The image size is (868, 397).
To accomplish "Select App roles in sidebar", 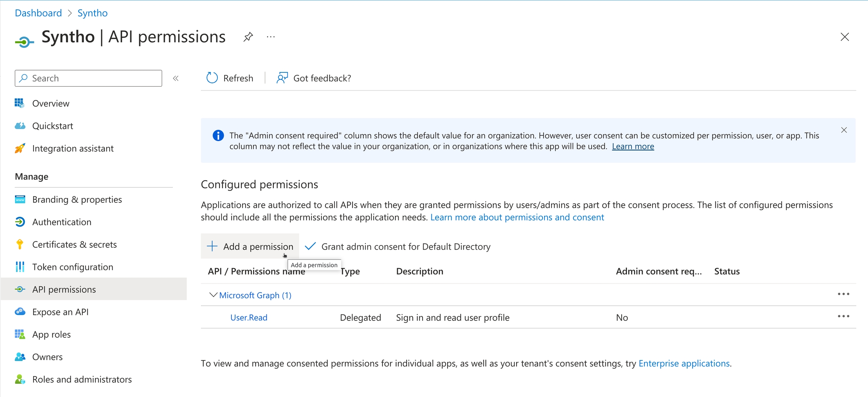I will coord(51,334).
